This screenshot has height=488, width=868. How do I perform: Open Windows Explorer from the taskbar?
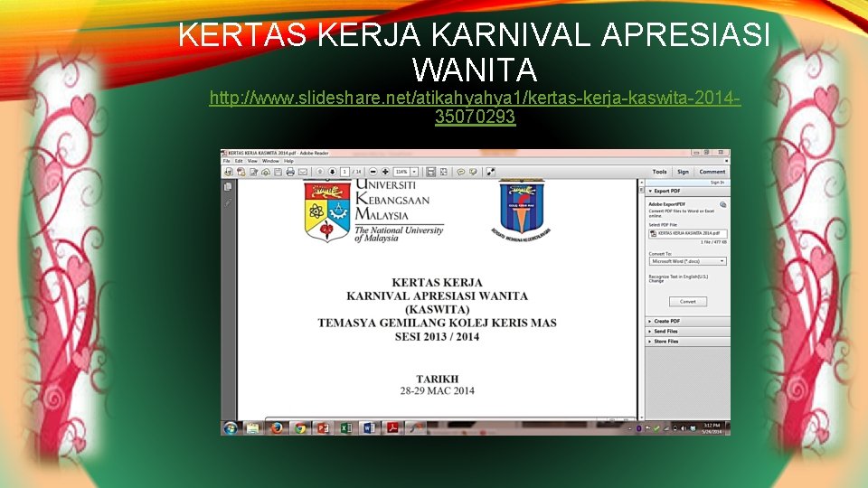[253, 428]
